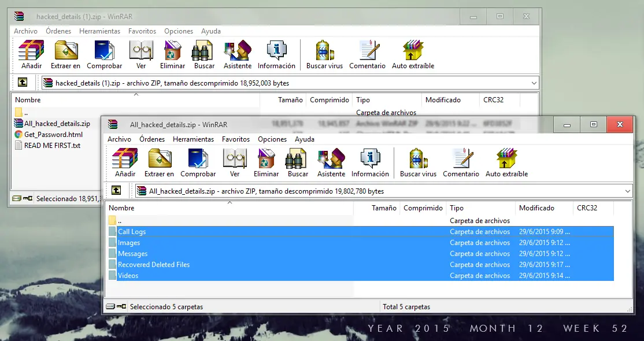
Task: Sort by Modificado column in front window
Action: pyautogui.click(x=536, y=208)
